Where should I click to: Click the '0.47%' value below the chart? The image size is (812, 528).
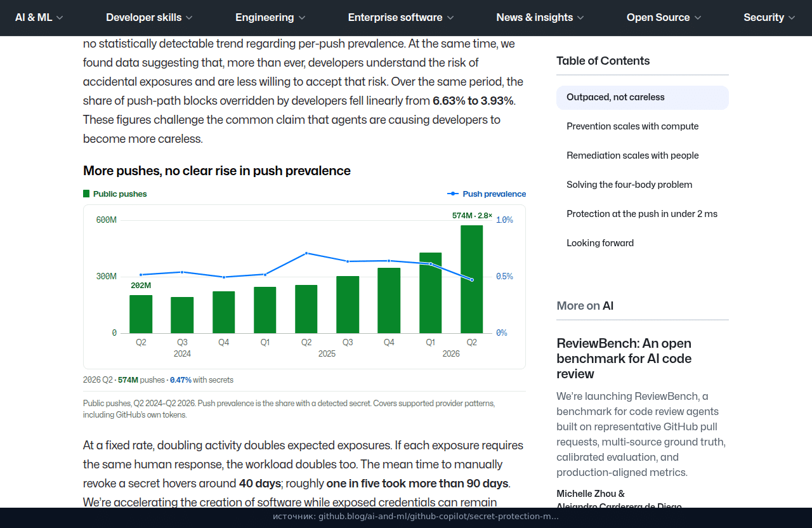[181, 380]
